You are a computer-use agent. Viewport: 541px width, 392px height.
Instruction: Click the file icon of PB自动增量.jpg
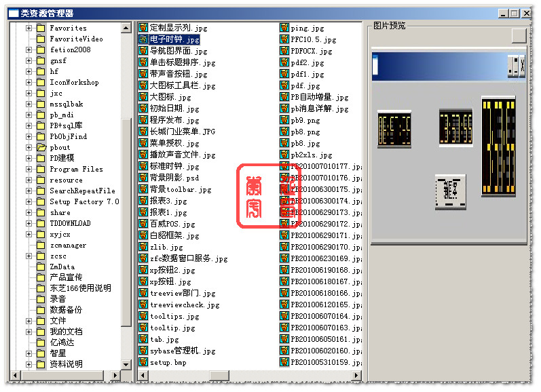click(284, 97)
